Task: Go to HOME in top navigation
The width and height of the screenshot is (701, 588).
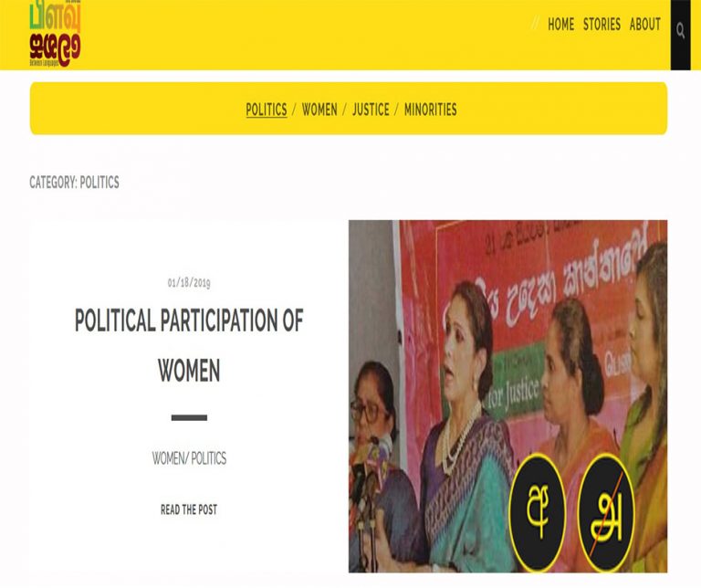Action: click(x=560, y=24)
